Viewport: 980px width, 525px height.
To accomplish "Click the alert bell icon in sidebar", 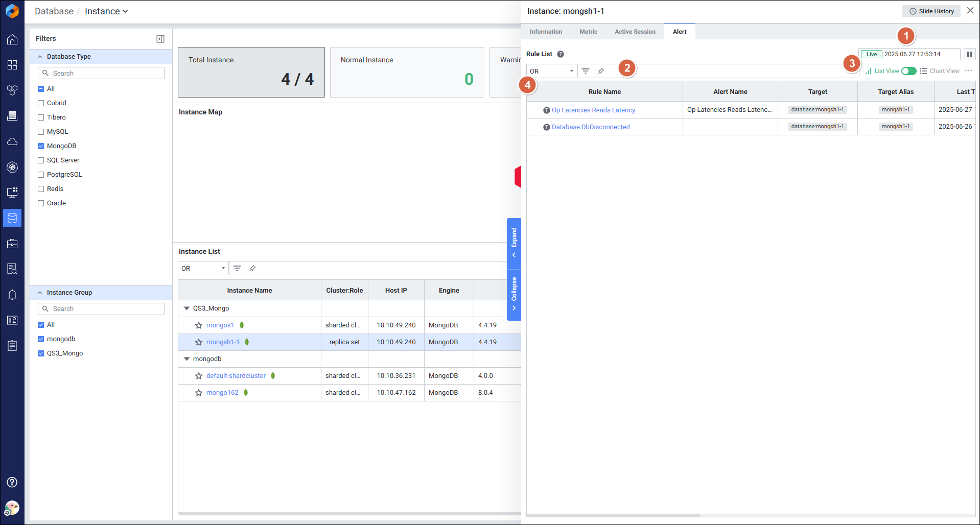I will tap(12, 295).
